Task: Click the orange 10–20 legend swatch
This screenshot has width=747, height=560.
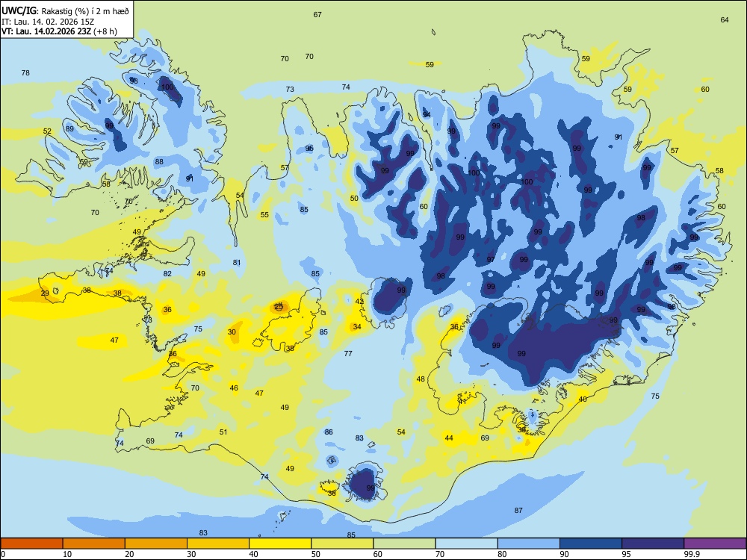Action: pyautogui.click(x=94, y=544)
